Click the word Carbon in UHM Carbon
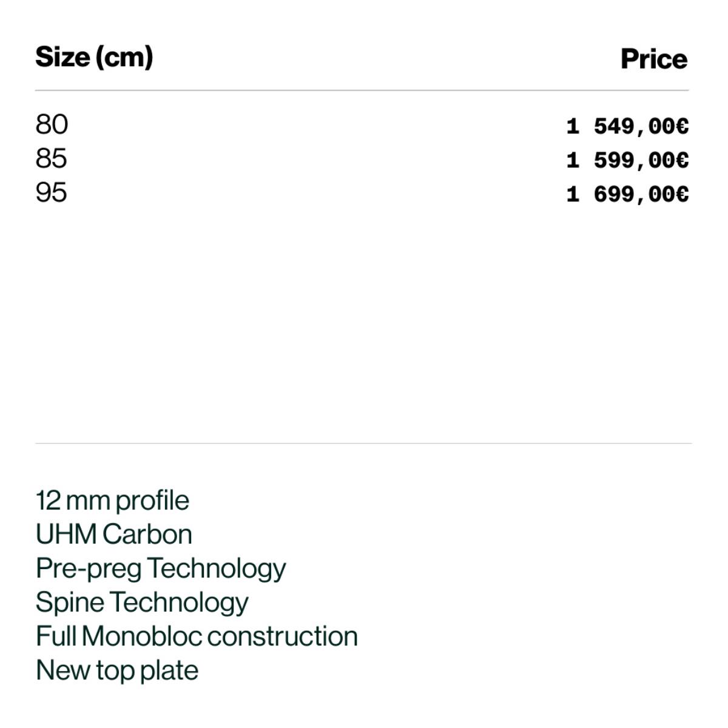The height and width of the screenshot is (728, 728). (147, 535)
